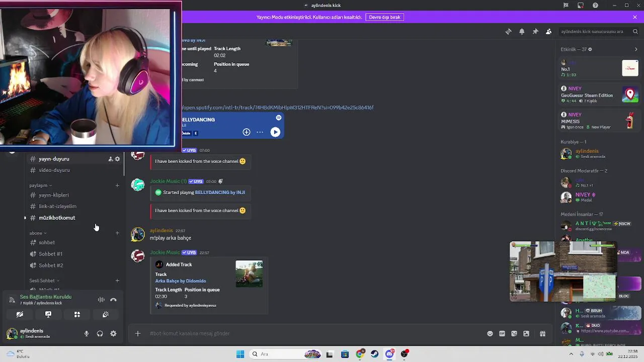Collapse the Sesli Sohbet category
644x362 pixels.
44,281
